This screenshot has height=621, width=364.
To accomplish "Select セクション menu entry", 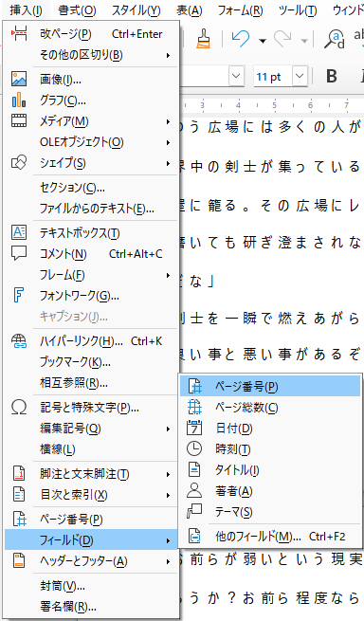I will pos(92,188).
